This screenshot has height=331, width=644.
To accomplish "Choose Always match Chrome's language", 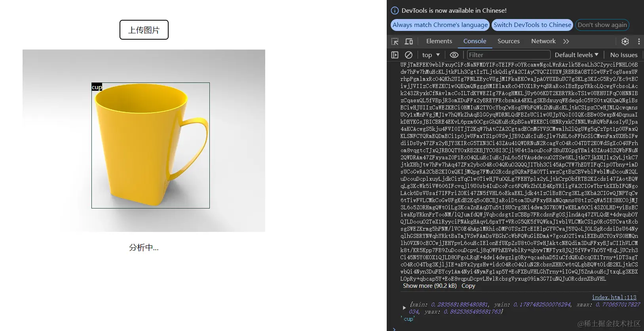I will pos(440,25).
